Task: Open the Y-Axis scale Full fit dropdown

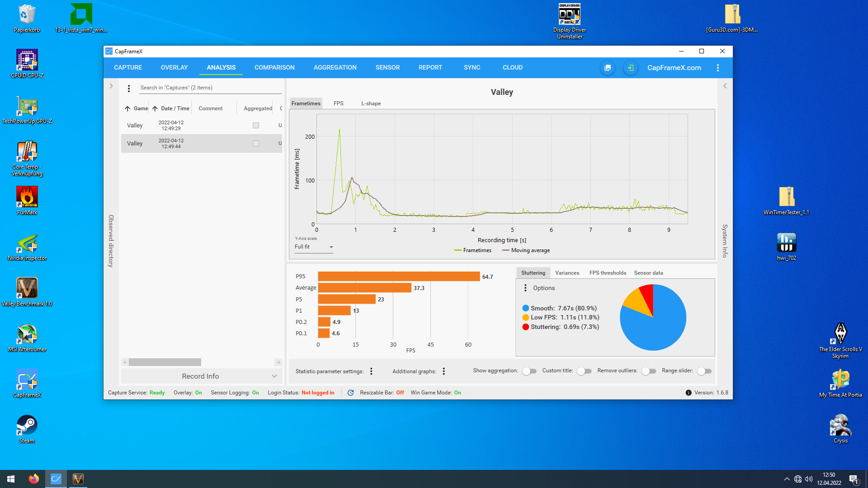Action: point(314,247)
